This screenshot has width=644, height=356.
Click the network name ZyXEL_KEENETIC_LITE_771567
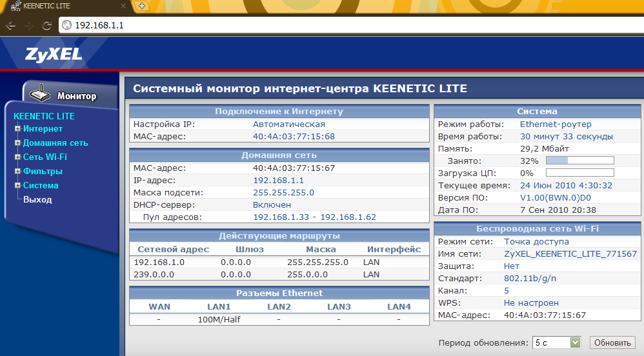[570, 253]
